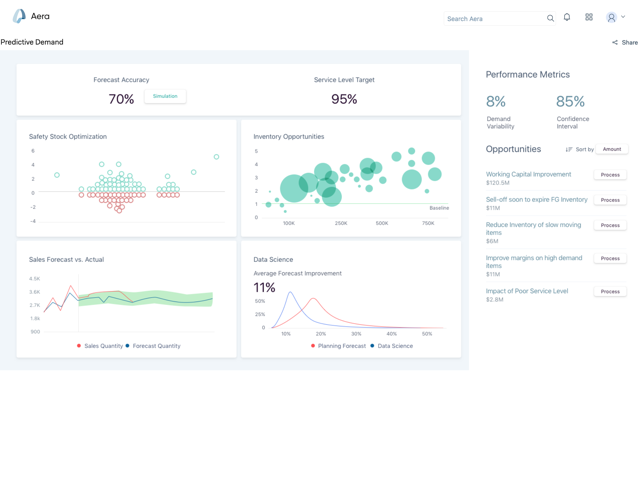Click the $2.8M amount text
Viewport: 643px width, 482px height.
(495, 300)
